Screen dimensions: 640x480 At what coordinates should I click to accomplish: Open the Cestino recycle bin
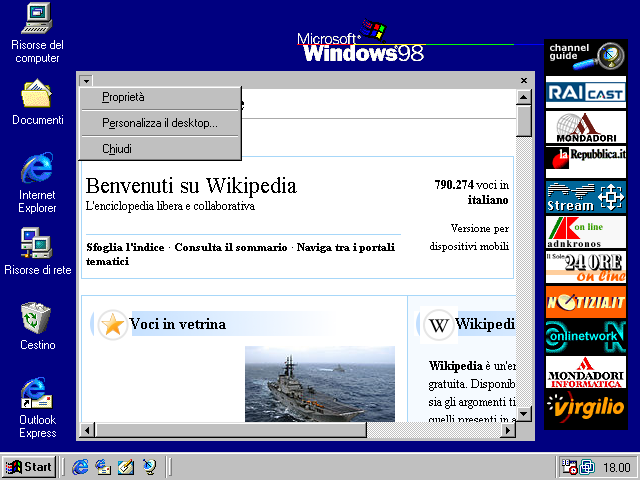coord(37,319)
